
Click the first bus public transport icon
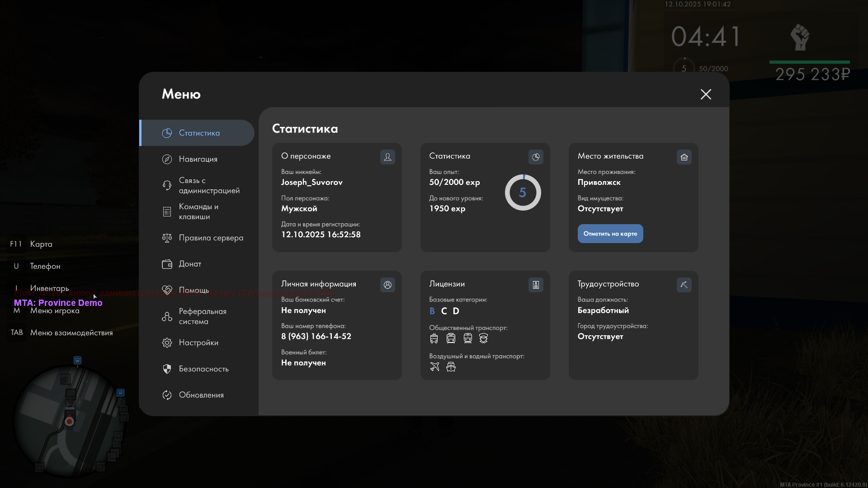click(x=434, y=338)
